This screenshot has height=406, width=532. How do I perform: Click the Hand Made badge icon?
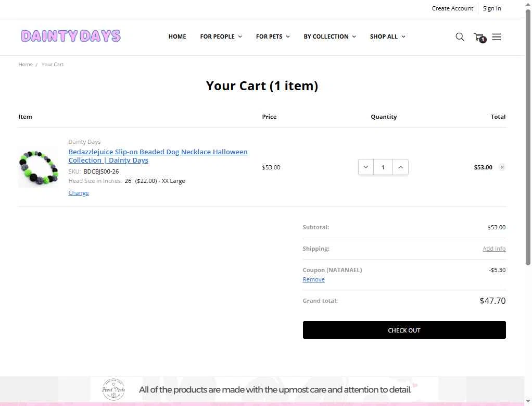click(x=113, y=389)
